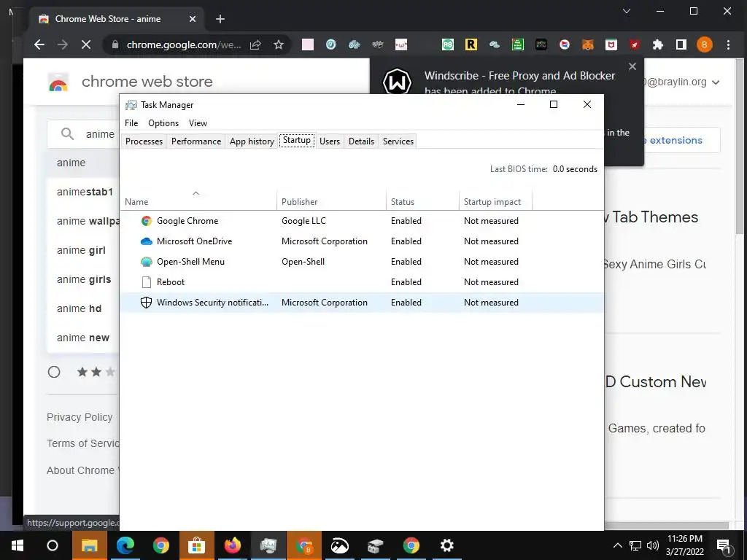Dismiss the Windscribe added notification
Image resolution: width=747 pixels, height=560 pixels.
tap(632, 66)
